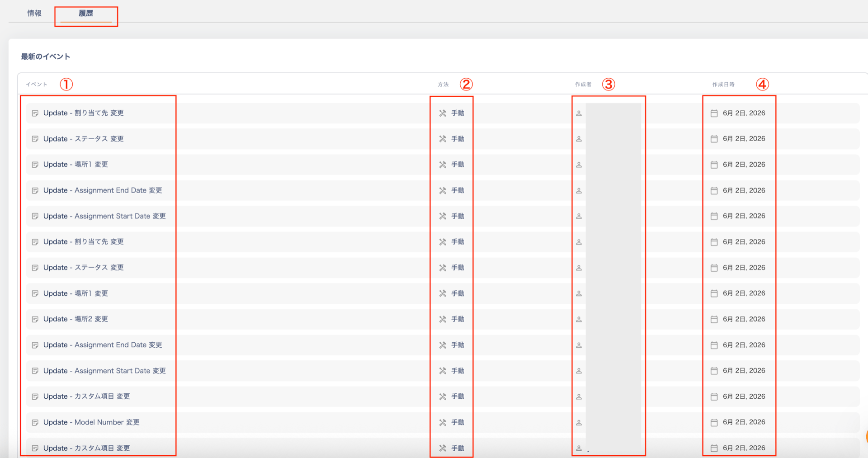
Task: Click tools icon in first ステータス 変更 row
Action: coord(443,139)
